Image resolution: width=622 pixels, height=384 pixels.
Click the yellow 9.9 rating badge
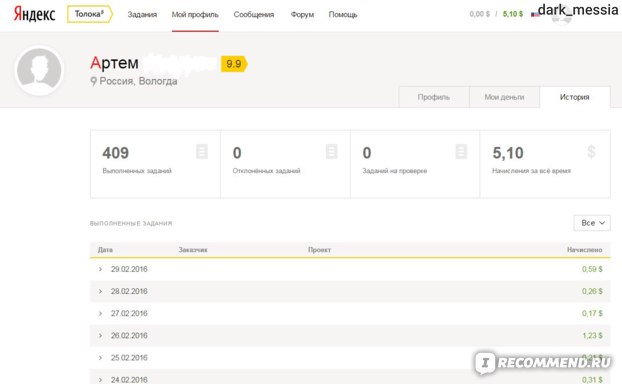(x=234, y=64)
